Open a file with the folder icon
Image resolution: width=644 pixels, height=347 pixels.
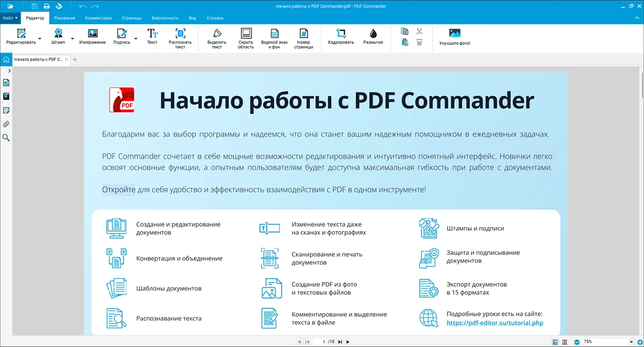pos(10,6)
